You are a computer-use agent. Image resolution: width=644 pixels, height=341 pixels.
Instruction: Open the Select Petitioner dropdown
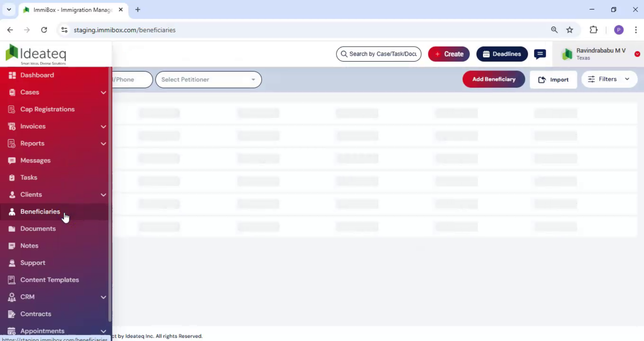point(208,79)
